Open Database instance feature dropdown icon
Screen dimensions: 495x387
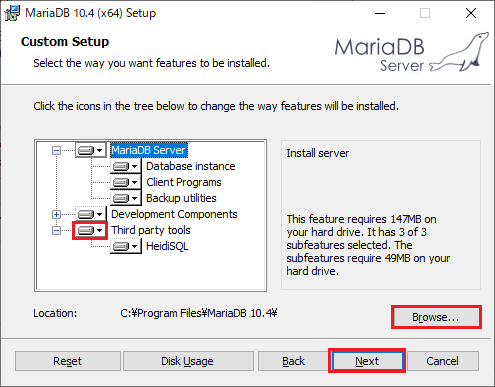(x=125, y=166)
